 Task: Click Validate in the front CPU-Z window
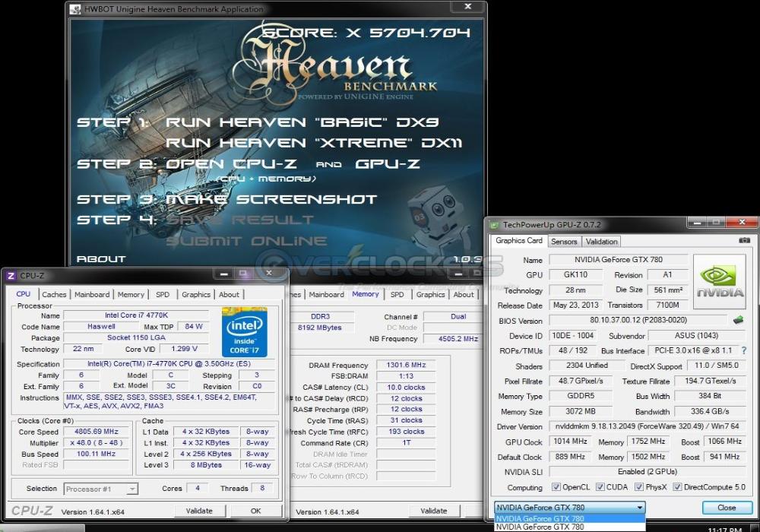click(x=199, y=511)
